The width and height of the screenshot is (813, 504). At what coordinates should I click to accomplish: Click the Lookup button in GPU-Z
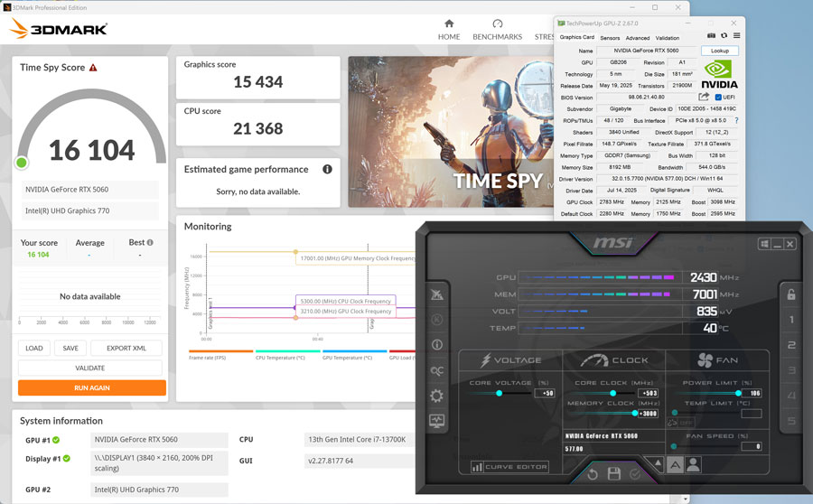click(719, 51)
